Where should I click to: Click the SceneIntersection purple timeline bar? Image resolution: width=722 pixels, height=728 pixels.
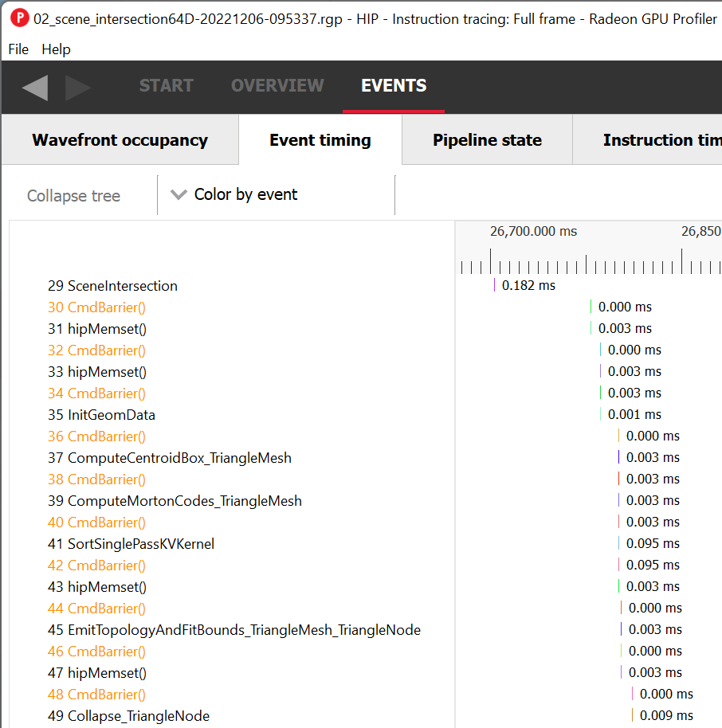(x=495, y=285)
